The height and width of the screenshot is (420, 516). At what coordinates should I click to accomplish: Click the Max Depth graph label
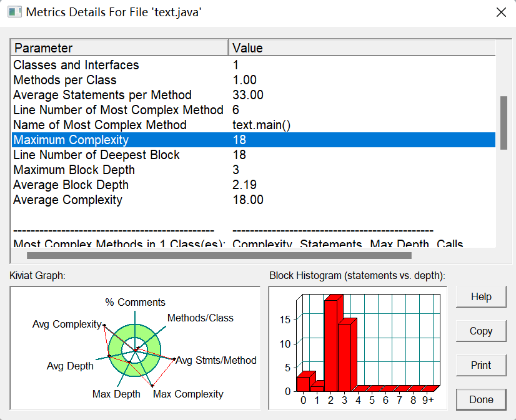(x=116, y=394)
